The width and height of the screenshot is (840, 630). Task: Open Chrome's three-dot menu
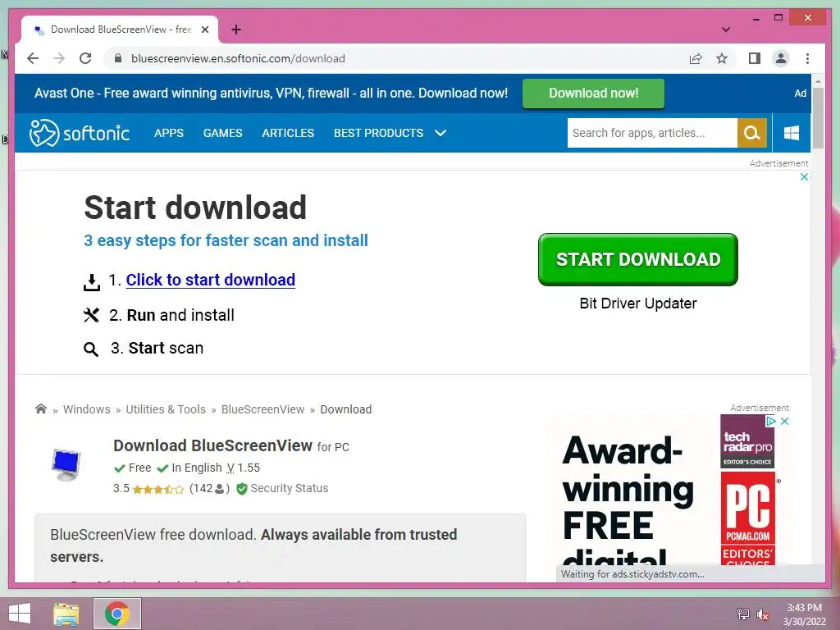[x=807, y=58]
